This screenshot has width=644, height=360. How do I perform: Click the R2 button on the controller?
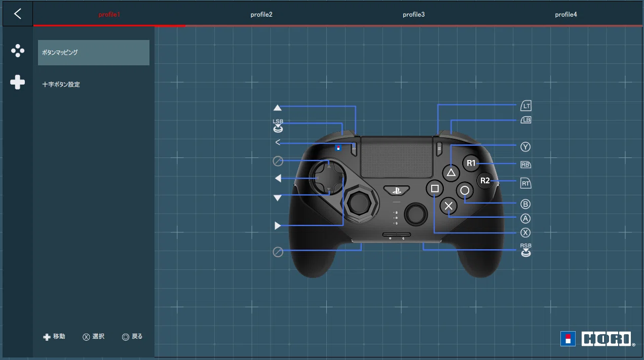point(485,181)
